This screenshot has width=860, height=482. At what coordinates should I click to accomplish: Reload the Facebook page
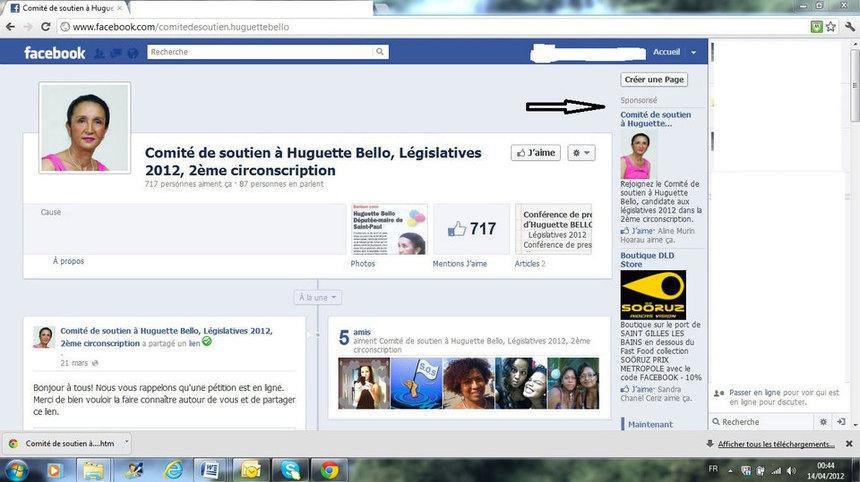click(x=46, y=26)
